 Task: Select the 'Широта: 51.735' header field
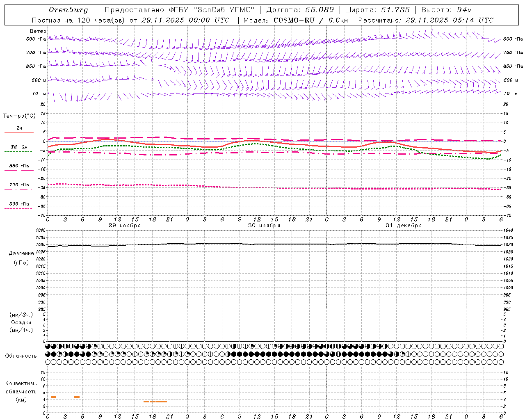(377, 10)
